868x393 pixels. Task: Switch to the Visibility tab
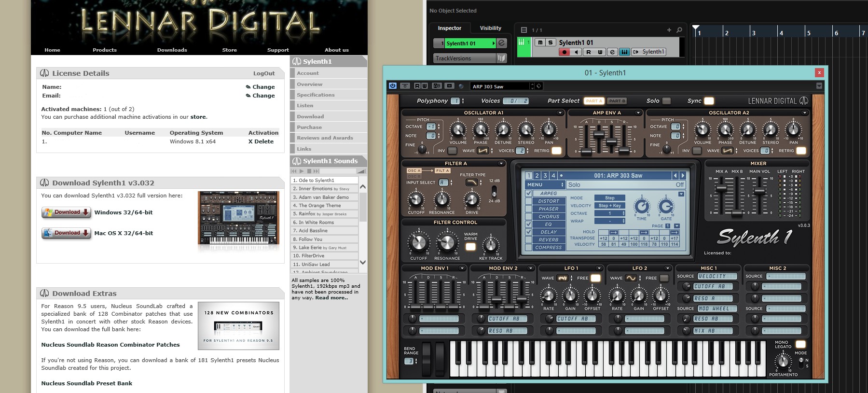[x=490, y=28]
